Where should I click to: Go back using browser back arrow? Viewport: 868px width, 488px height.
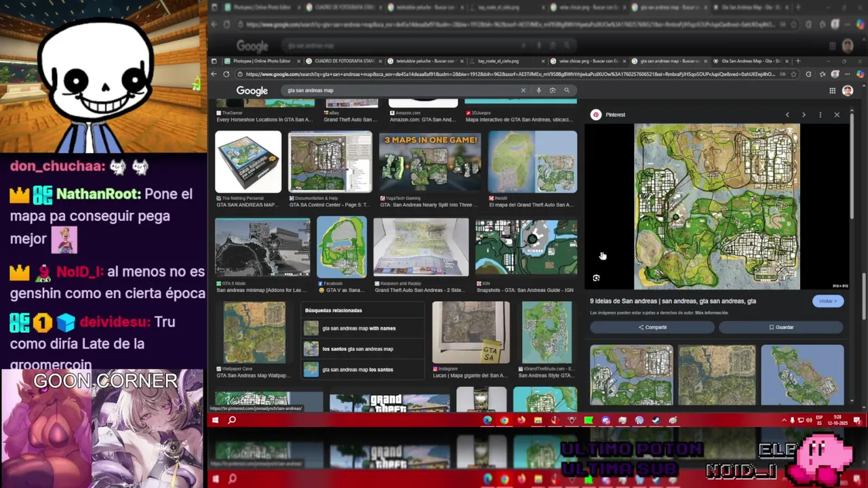(214, 75)
